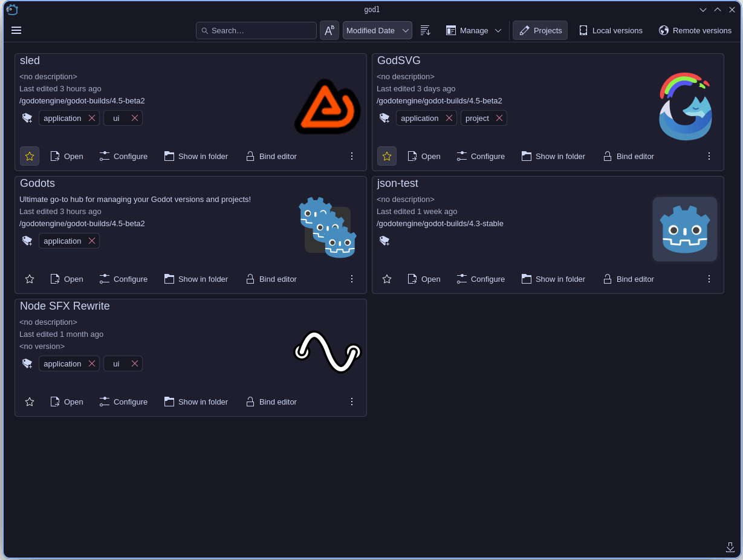Screen dimensions: 743x560
Task: Switch to the Projects tab
Action: point(540,30)
